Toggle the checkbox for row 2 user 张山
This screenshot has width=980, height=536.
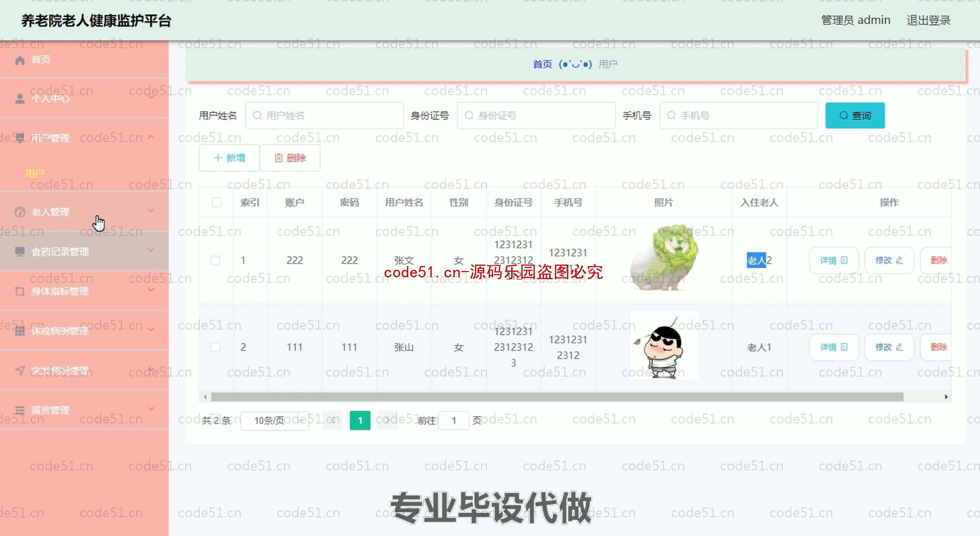(215, 347)
